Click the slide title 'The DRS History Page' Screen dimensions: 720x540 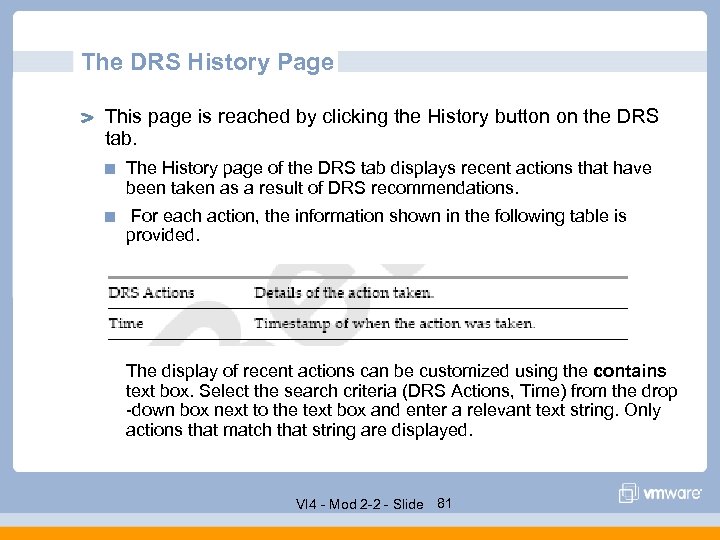click(x=208, y=62)
